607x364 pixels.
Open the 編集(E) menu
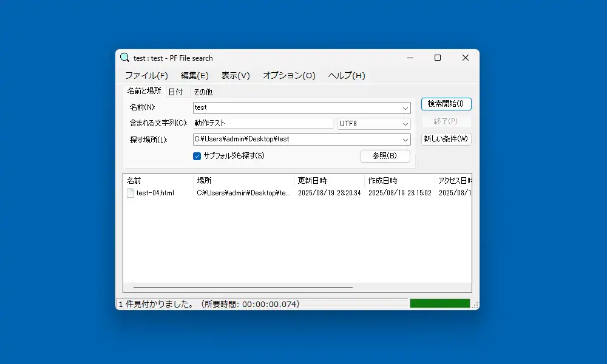194,75
